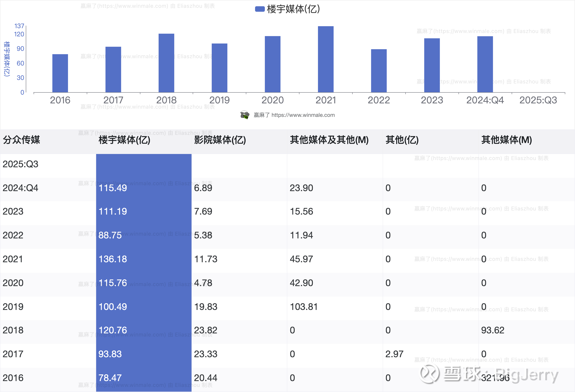Viewport: 575px width, 392px height.
Task: Click the 影院媒体(亿) column header
Action: point(220,140)
